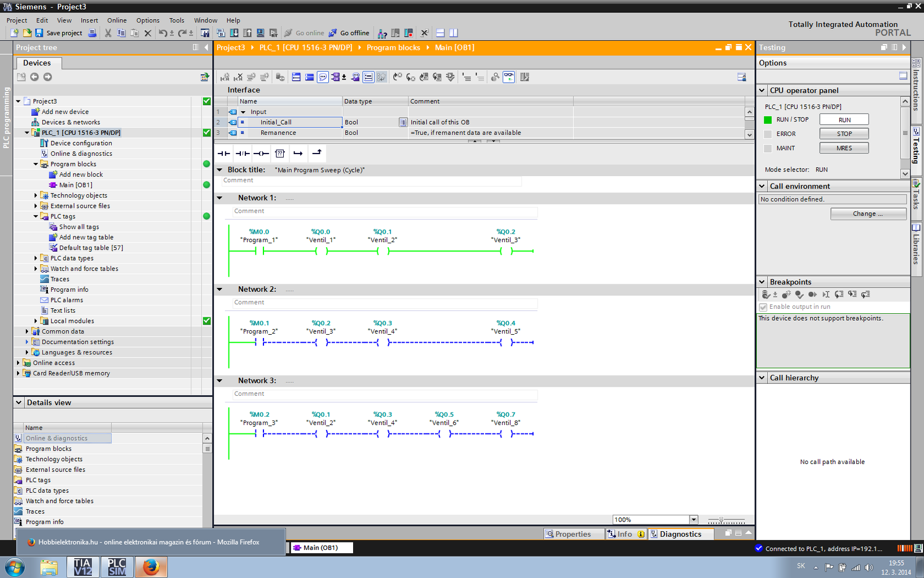Viewport: 924px width, 578px height.
Task: Click the accessible devices icon
Action: point(382,33)
